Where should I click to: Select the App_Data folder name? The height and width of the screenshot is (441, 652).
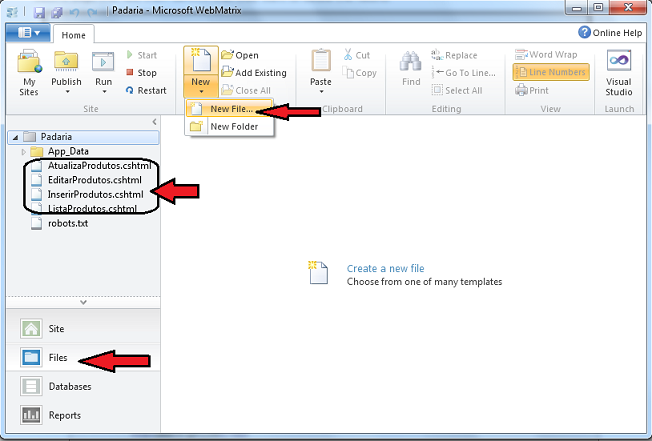(68, 151)
